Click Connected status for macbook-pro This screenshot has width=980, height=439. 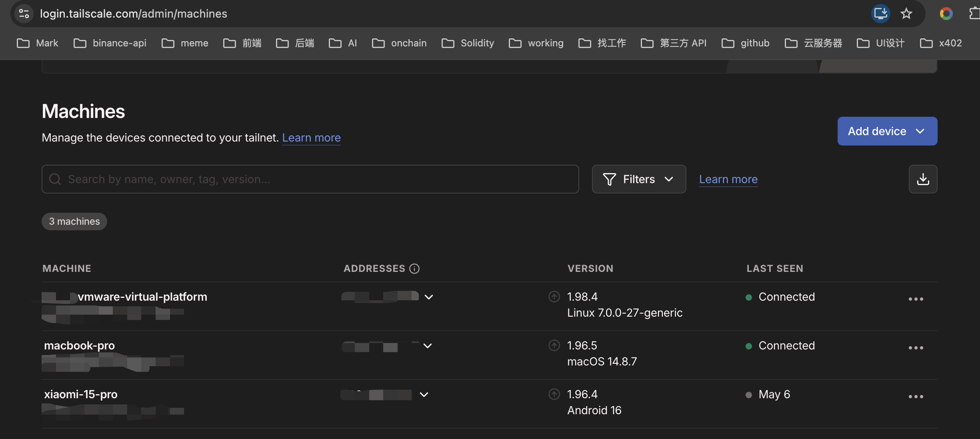click(x=786, y=345)
